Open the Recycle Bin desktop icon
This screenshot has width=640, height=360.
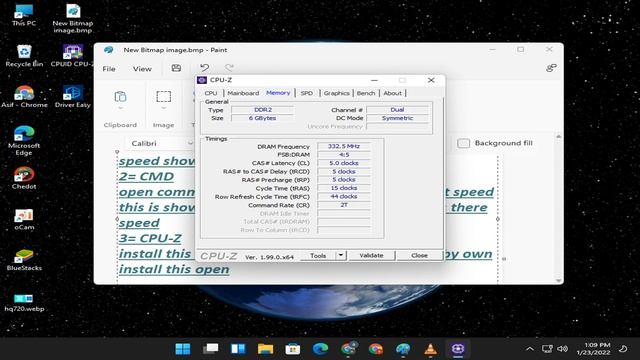[24, 56]
